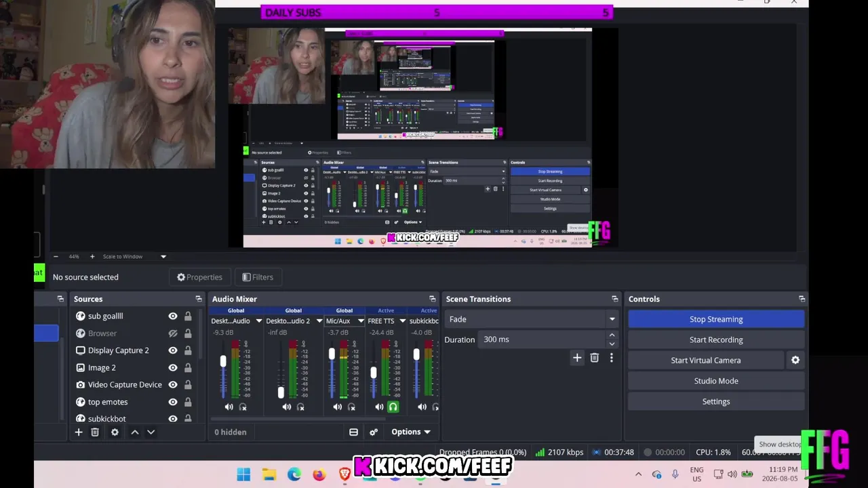The width and height of the screenshot is (868, 488).
Task: Open Virtual Camera configuration gear
Action: pos(795,361)
